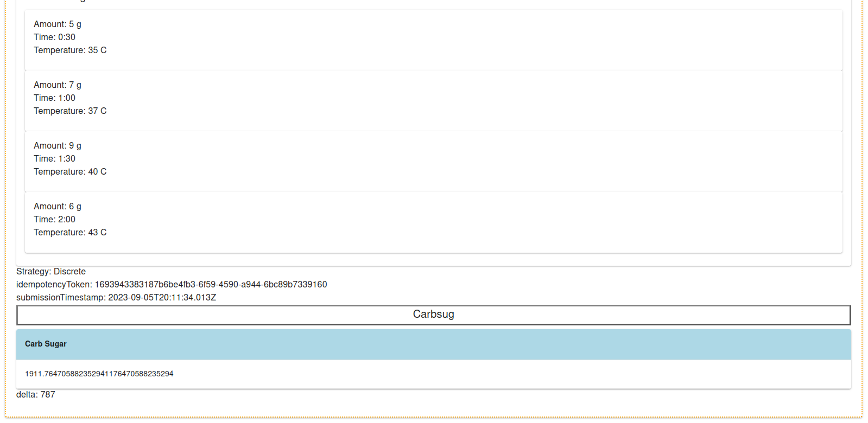Click 'Amount: 5 g' text
The width and height of the screenshot is (868, 423).
(58, 24)
